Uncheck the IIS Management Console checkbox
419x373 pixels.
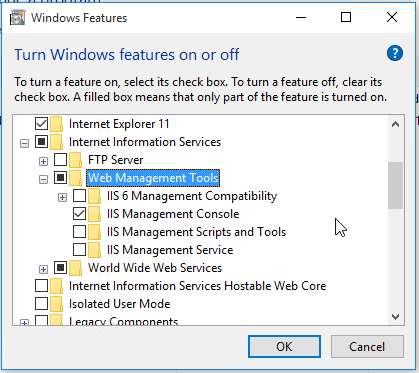pyautogui.click(x=79, y=214)
